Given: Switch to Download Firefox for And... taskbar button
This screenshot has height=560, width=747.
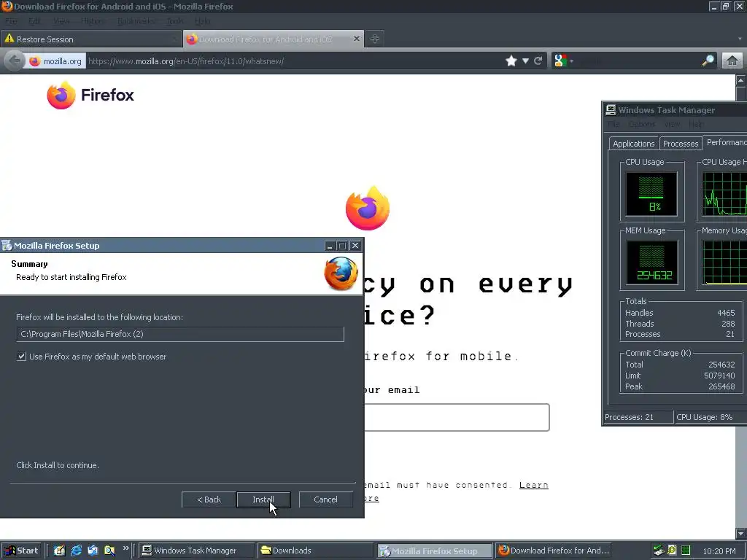Looking at the screenshot, I should (554, 551).
